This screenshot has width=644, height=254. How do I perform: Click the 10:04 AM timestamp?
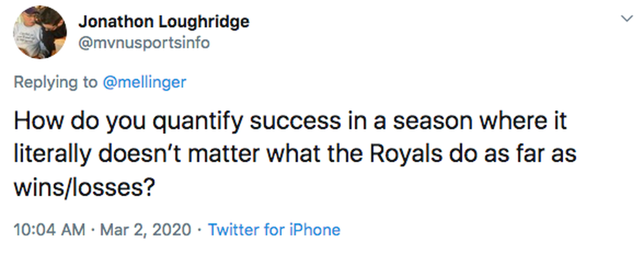tap(49, 230)
